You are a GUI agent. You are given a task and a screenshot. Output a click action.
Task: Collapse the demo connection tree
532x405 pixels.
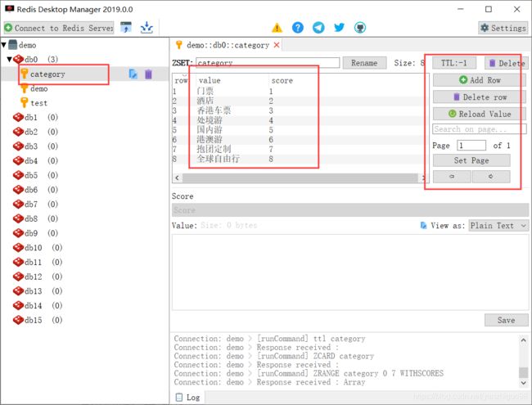[x=4, y=45]
